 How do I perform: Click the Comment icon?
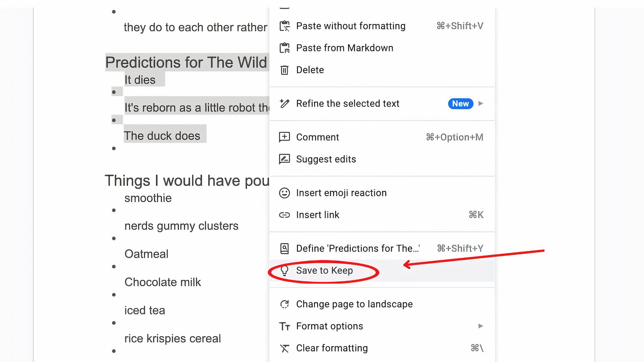tap(285, 137)
